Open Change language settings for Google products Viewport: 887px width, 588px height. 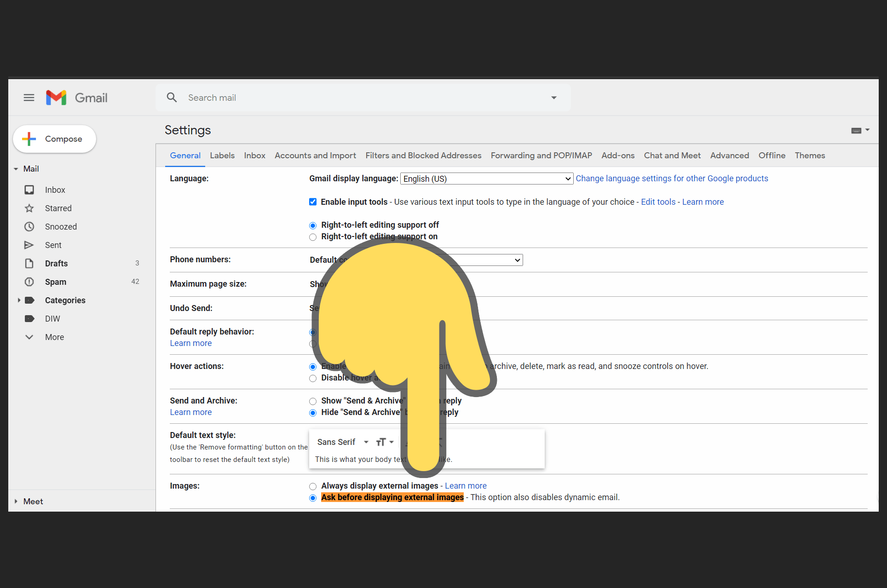pyautogui.click(x=672, y=179)
